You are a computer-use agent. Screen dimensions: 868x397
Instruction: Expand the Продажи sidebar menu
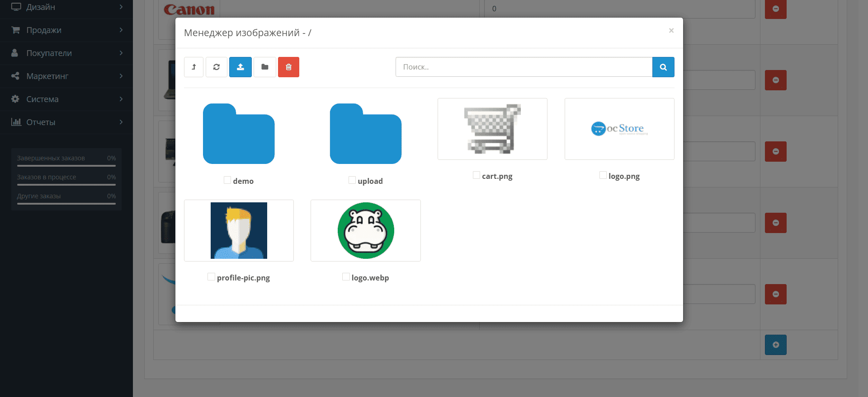[66, 30]
